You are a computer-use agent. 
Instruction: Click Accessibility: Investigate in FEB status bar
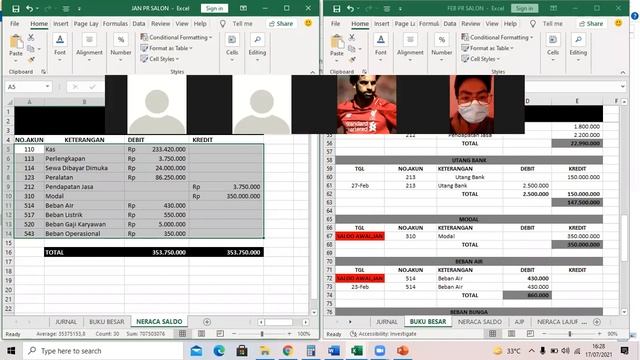point(383,334)
